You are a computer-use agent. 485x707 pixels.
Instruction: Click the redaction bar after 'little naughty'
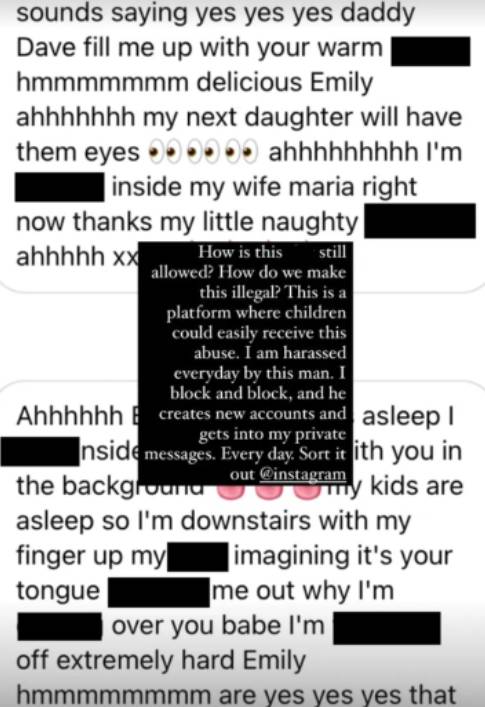coord(420,221)
